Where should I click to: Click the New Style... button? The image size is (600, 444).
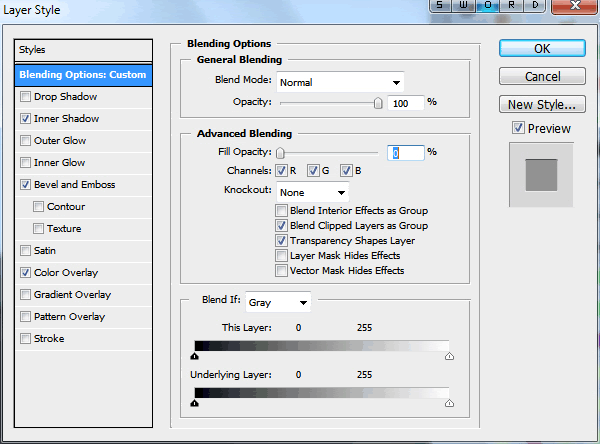pos(541,104)
